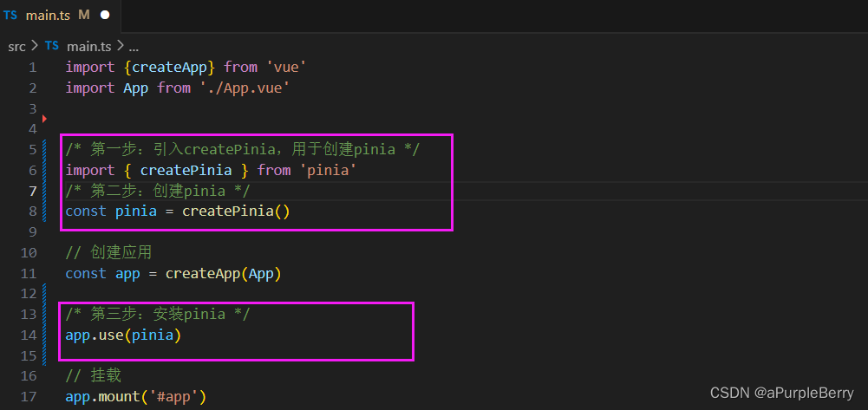Viewport: 868px width, 410px height.
Task: Select the main.ts editor tab
Action: 60,16
